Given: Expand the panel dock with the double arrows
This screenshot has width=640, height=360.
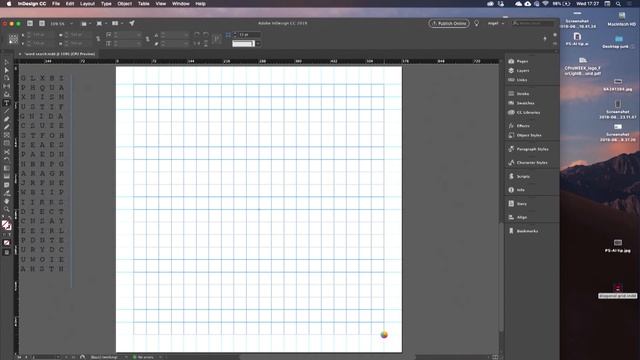Looking at the screenshot, I should pyautogui.click(x=555, y=51).
